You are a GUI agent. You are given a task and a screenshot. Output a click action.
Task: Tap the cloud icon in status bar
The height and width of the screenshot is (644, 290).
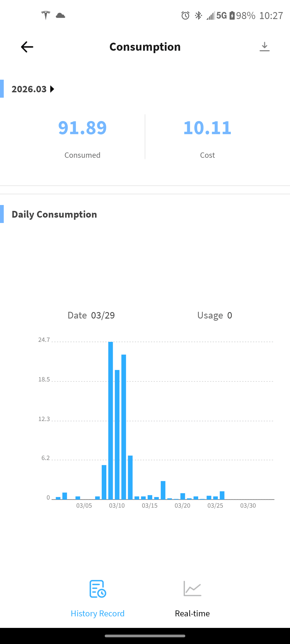(x=60, y=16)
